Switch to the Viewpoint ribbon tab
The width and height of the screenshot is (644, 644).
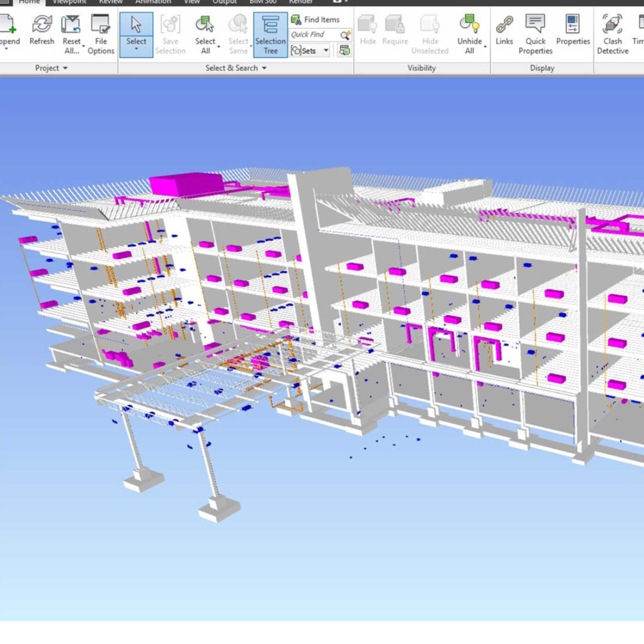coord(69,2)
